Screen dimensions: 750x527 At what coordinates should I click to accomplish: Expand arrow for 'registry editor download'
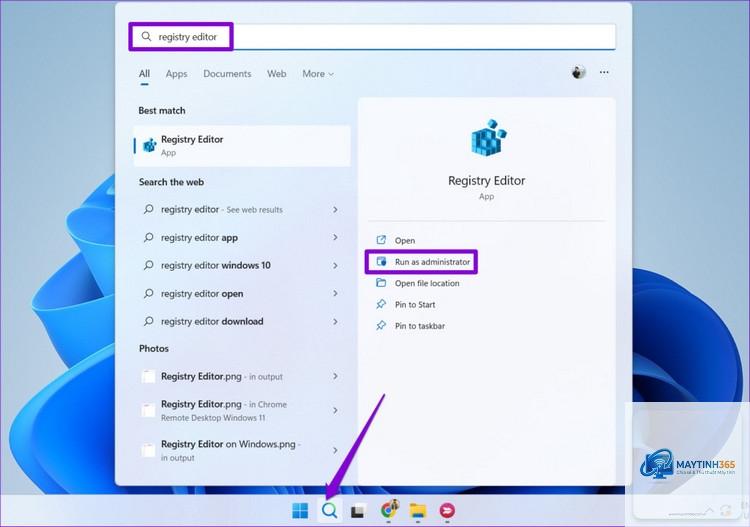[x=335, y=321]
